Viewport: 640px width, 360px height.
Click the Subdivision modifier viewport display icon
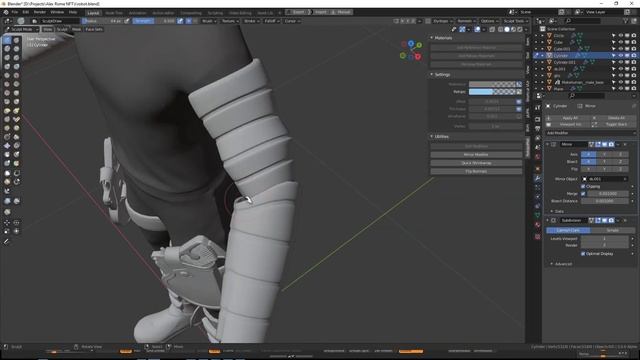pyautogui.click(x=604, y=220)
